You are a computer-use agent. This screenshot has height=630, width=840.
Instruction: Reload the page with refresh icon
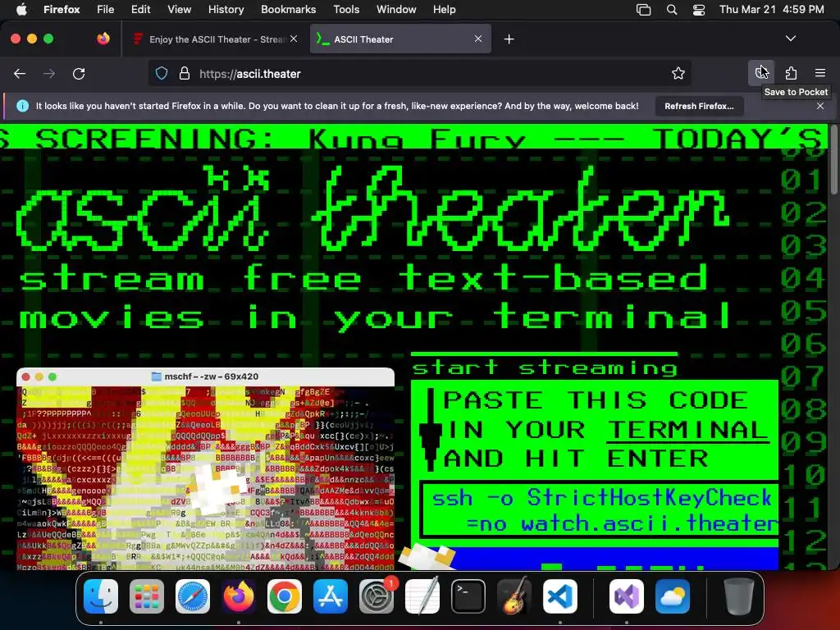tap(79, 73)
